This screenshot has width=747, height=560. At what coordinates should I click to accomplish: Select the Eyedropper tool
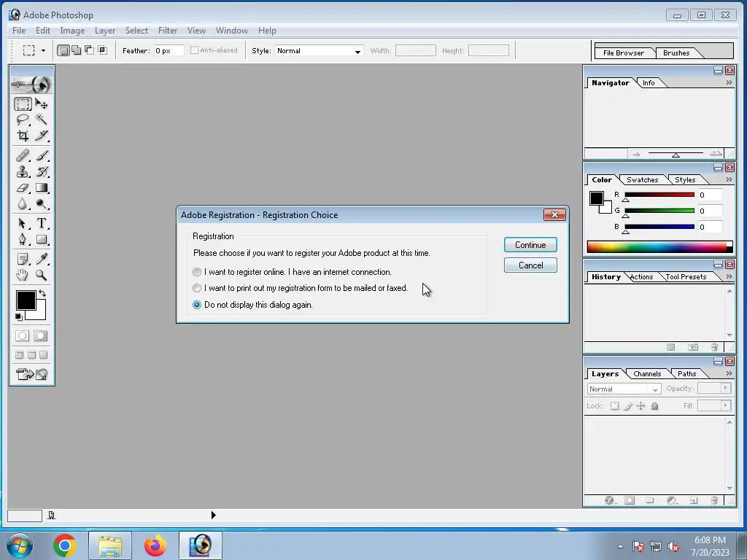(42, 259)
